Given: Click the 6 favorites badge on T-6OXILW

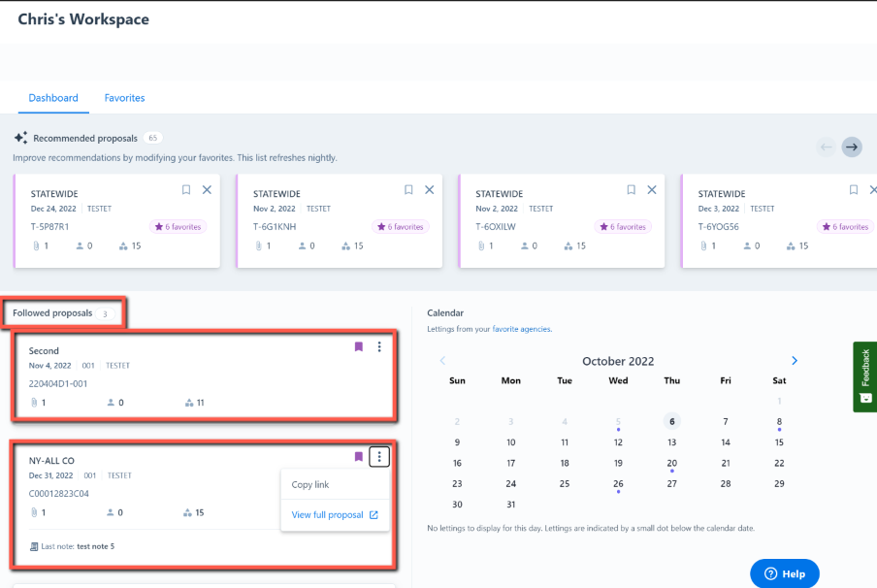Looking at the screenshot, I should [x=625, y=227].
